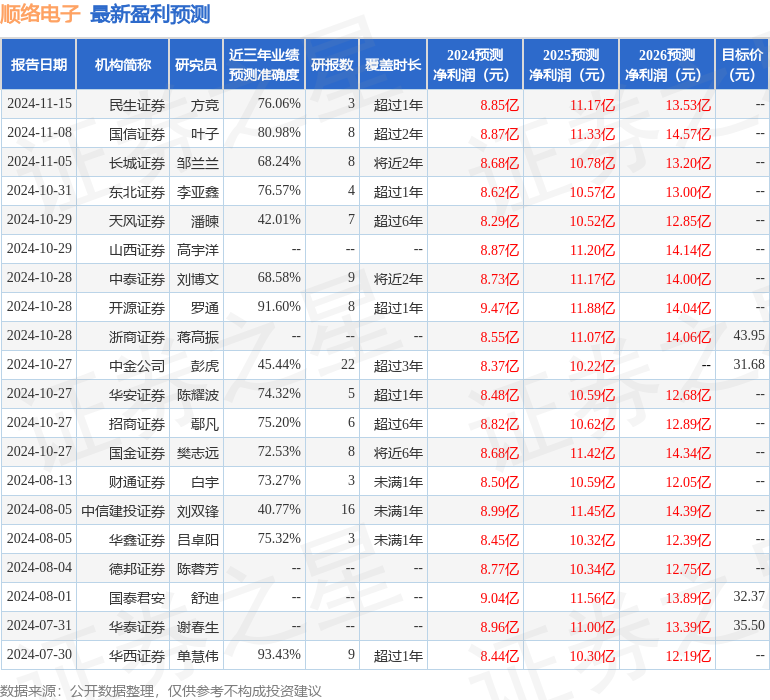Select the 近三年业绩预测准确度 column header
This screenshot has width=770, height=700.
click(264, 64)
